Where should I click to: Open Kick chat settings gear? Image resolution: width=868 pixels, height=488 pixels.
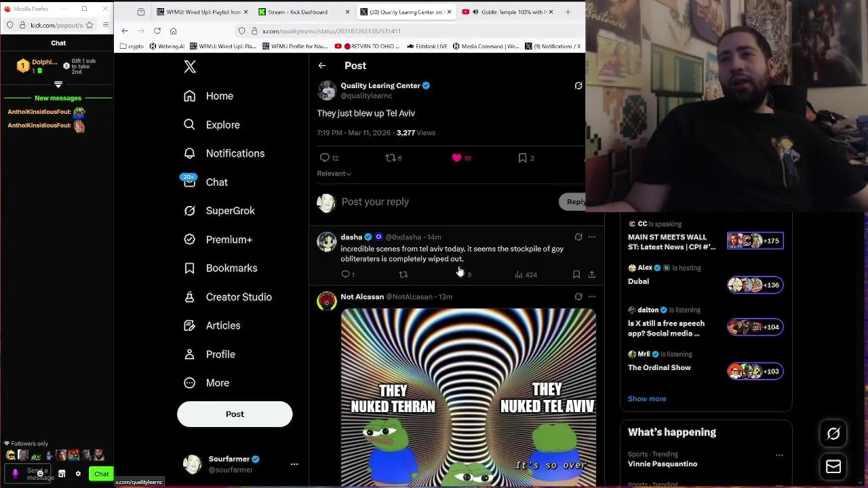(x=78, y=474)
